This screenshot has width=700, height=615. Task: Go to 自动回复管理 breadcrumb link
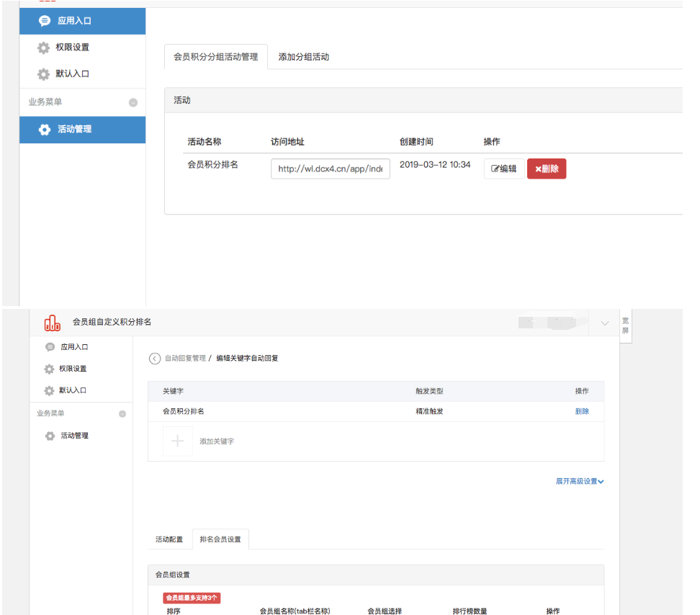coord(185,358)
